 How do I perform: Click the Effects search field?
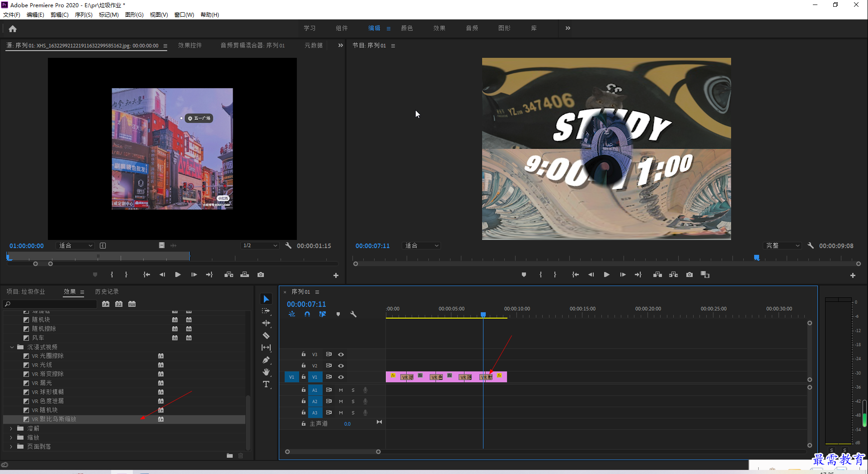click(x=50, y=304)
